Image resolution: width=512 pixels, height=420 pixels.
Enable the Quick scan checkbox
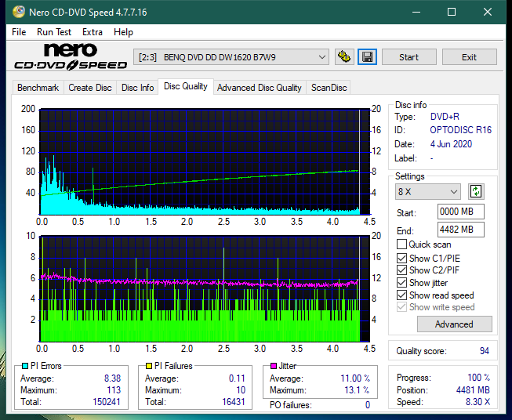click(401, 244)
